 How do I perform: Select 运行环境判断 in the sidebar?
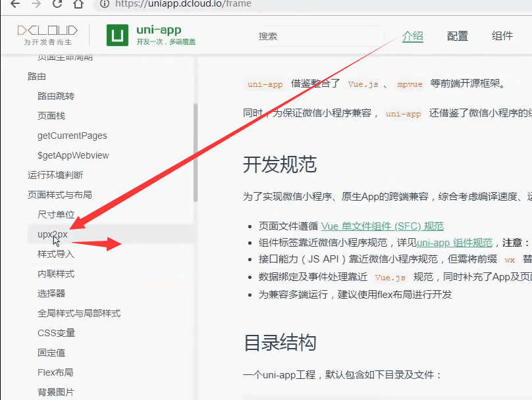click(x=55, y=175)
